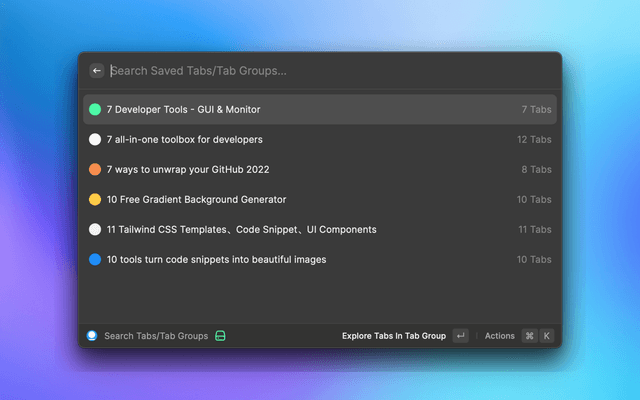Click the green icon in bottom bar
640x400 pixels.
point(220,336)
